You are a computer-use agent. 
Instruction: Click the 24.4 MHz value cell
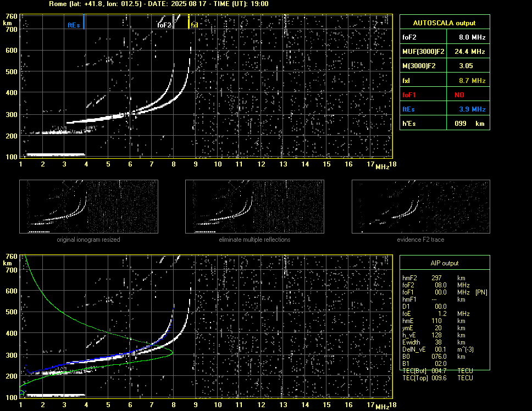coord(468,52)
